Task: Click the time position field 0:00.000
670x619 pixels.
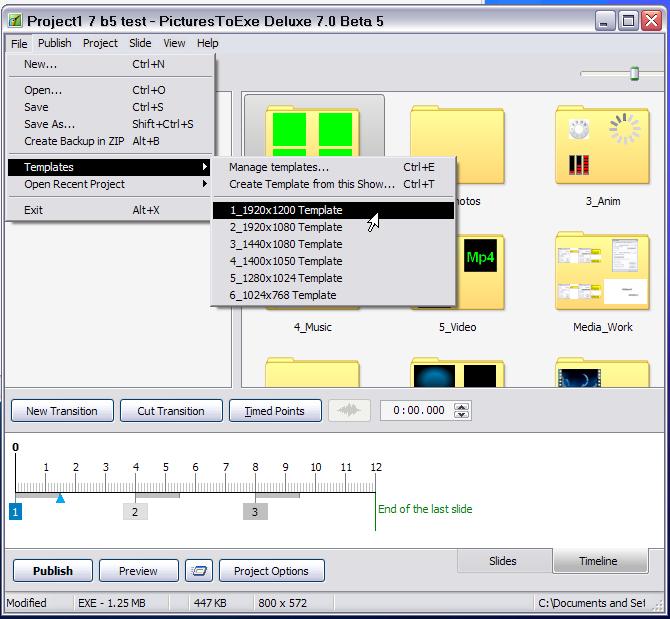Action: coord(417,411)
